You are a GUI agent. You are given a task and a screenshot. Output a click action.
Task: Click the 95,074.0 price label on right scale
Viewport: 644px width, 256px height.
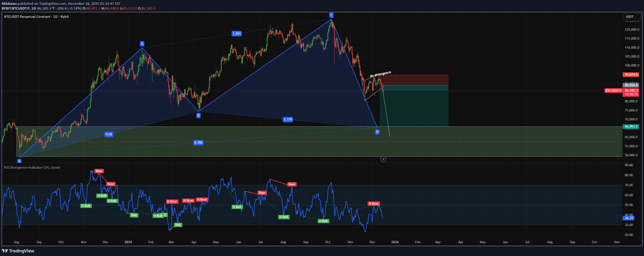[x=631, y=74]
